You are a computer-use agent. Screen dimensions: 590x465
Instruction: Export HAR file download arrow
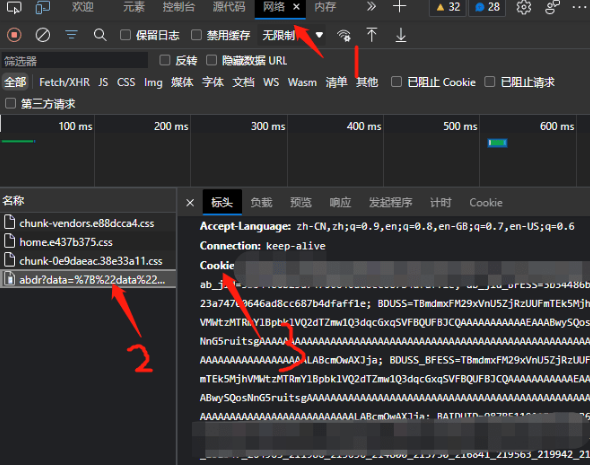pos(401,35)
